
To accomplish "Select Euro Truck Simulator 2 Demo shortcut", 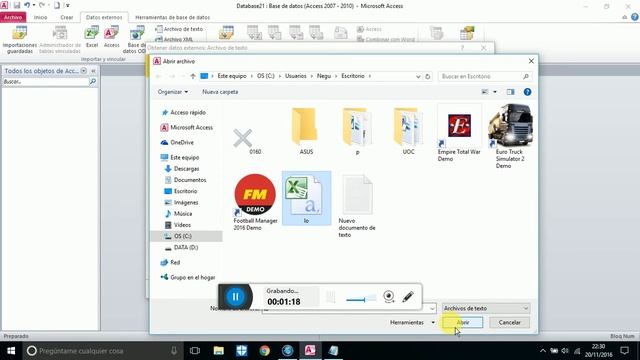I will [x=510, y=136].
